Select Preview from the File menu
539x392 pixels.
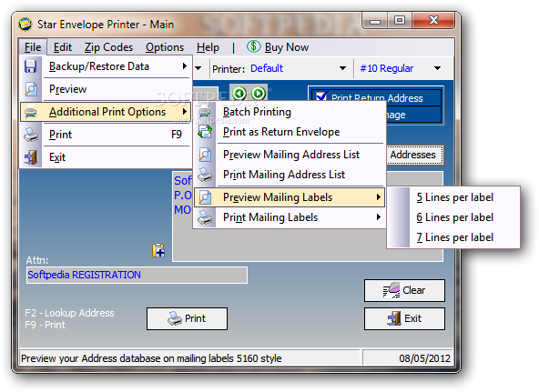click(106, 89)
